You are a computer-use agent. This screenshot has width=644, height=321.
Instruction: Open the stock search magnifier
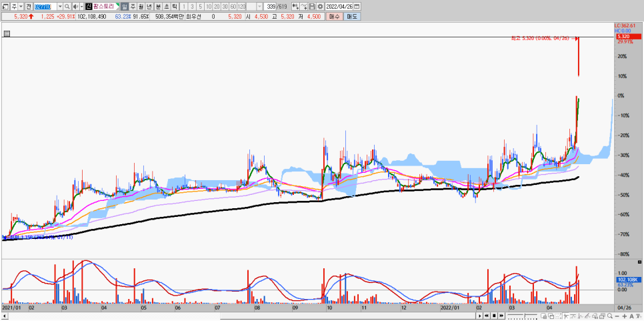tap(67, 7)
